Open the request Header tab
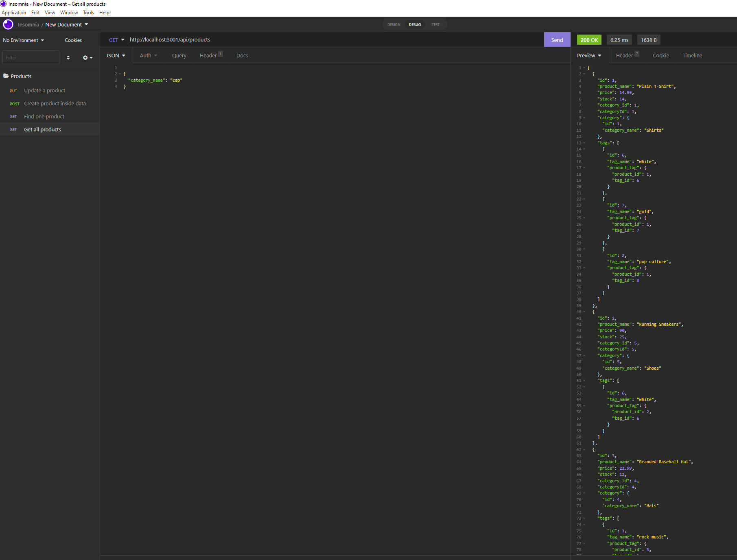The height and width of the screenshot is (560, 737). pos(211,55)
